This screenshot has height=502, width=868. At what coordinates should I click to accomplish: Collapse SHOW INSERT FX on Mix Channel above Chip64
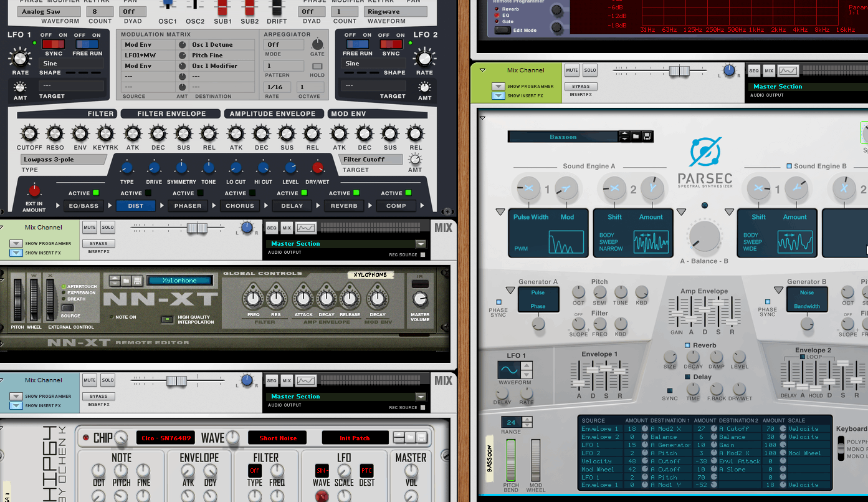(x=15, y=406)
